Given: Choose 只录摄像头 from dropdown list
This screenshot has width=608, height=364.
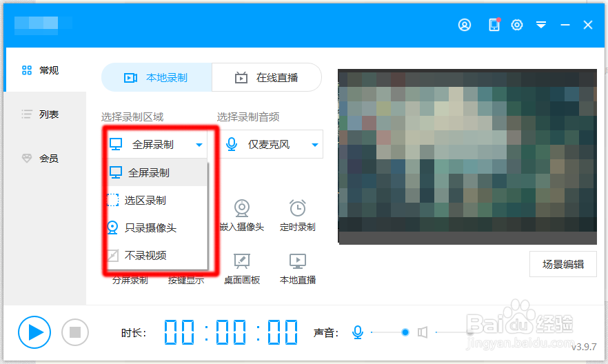Looking at the screenshot, I should 157,228.
